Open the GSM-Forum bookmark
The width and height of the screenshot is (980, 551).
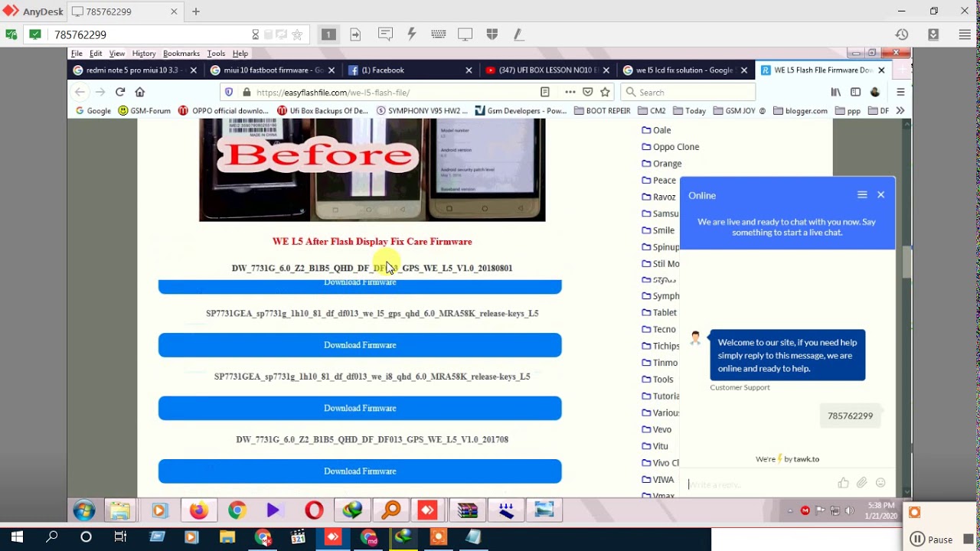coord(145,110)
